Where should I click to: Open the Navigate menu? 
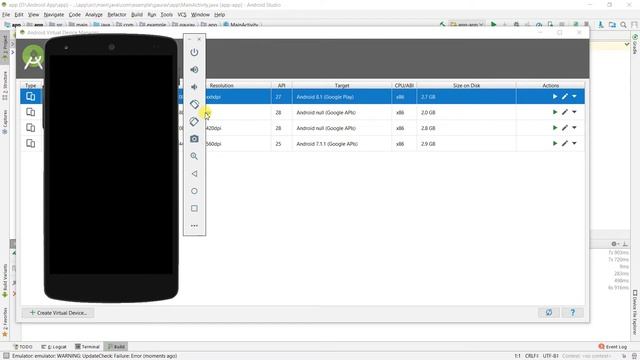coord(54,14)
